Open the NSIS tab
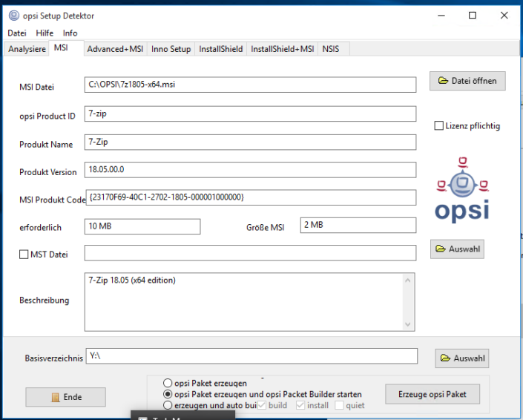 click(331, 49)
